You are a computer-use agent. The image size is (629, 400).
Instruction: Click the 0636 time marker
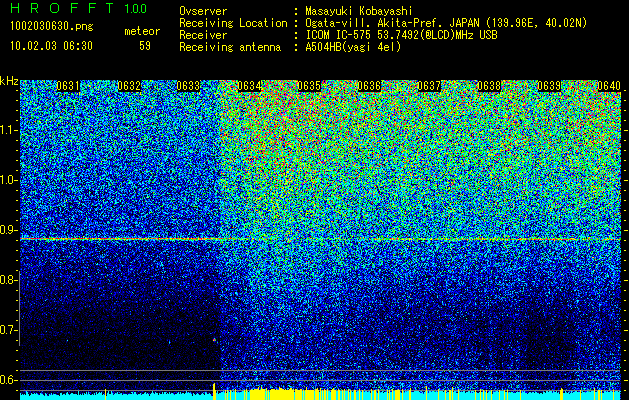[369, 86]
